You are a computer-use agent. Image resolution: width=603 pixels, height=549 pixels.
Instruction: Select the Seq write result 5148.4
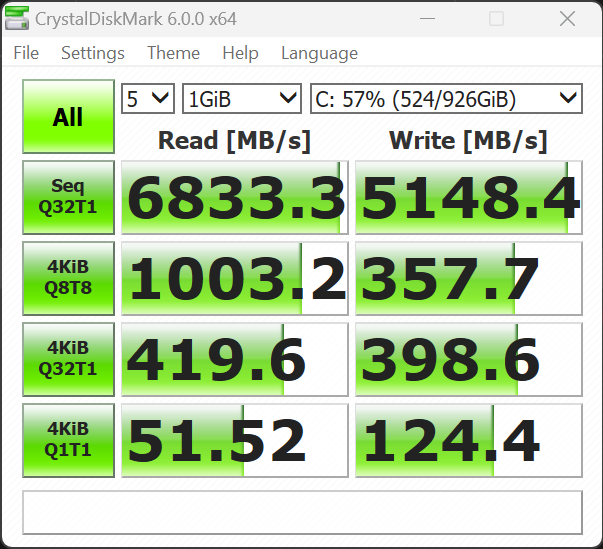[469, 198]
